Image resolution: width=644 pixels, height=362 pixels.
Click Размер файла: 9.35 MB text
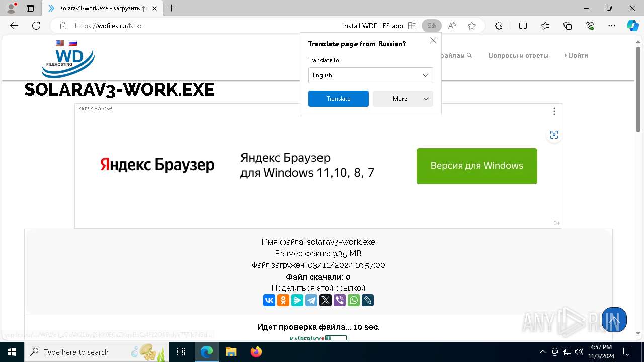318,253
